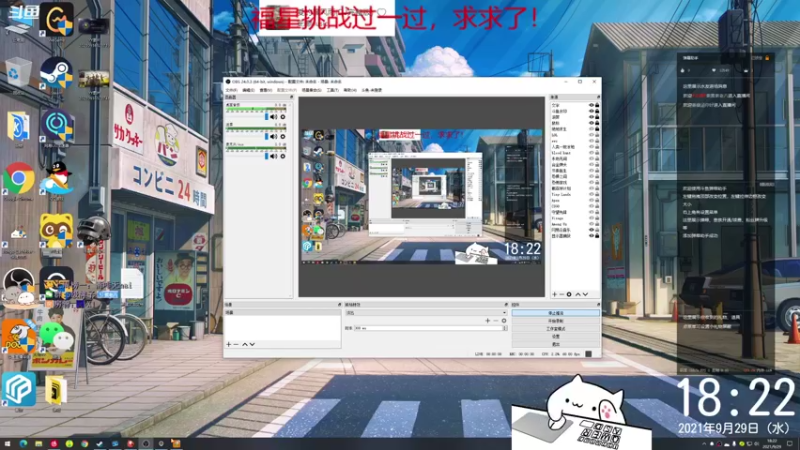The image size is (800, 450).
Task: Move selected source down in Sources panel
Action: [585, 294]
